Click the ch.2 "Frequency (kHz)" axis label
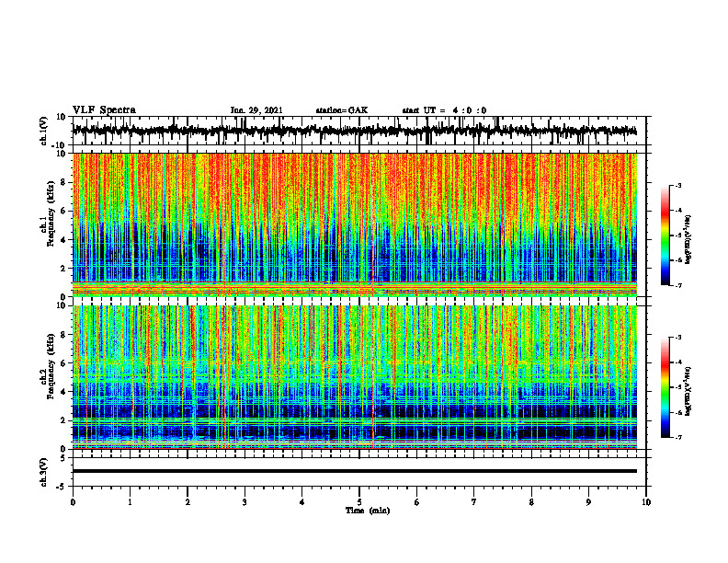Viewport: 728px width, 563px height. [51, 366]
